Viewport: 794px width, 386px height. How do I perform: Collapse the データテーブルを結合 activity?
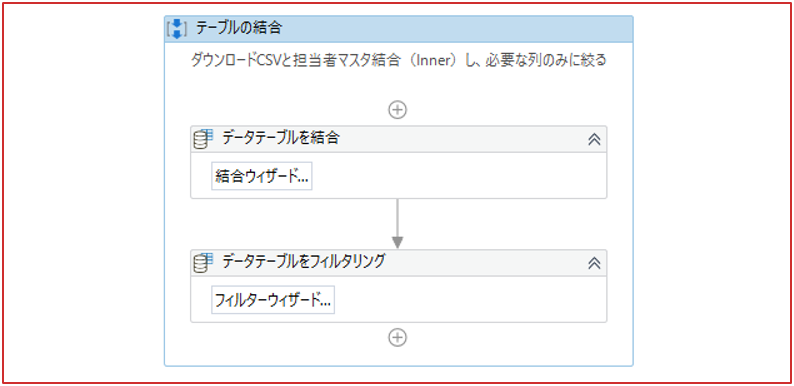[594, 139]
